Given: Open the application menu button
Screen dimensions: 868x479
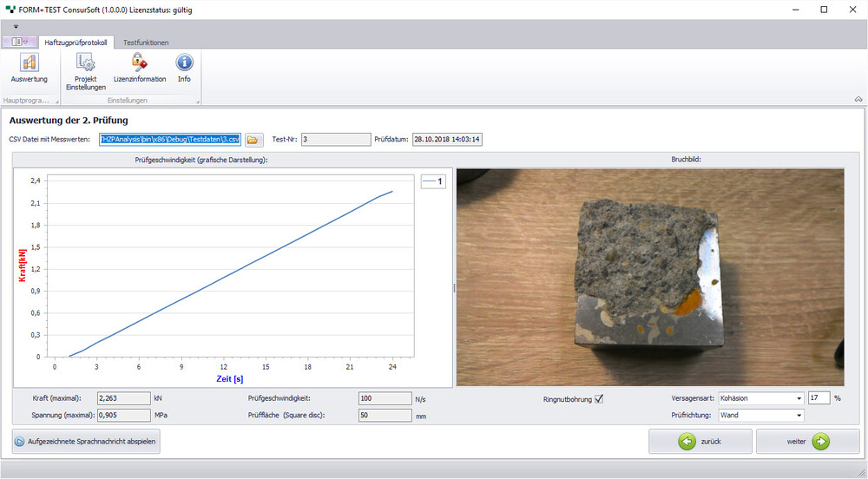Looking at the screenshot, I should (x=19, y=42).
